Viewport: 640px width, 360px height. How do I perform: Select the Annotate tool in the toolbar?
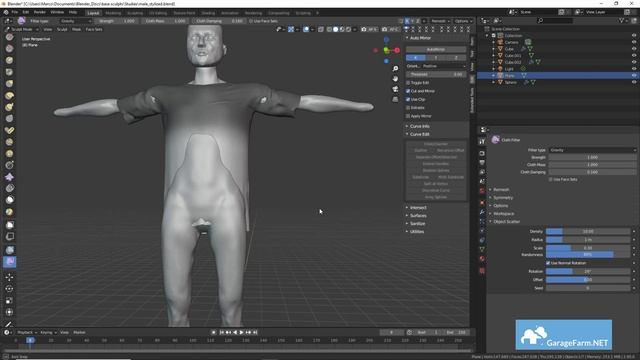pos(9,324)
